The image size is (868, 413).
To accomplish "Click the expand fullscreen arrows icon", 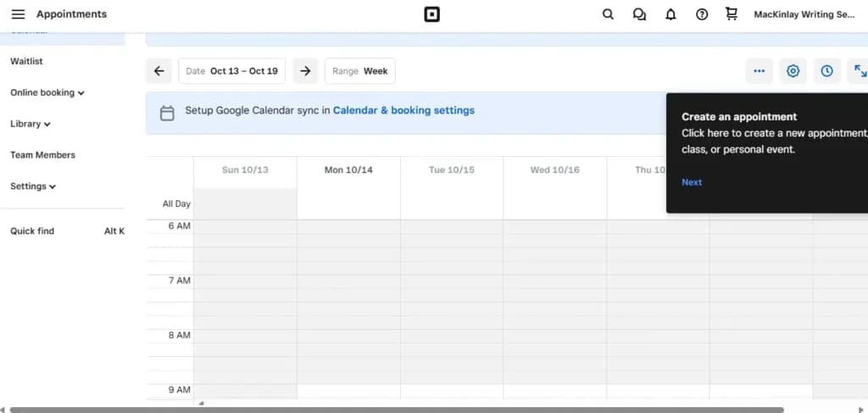I will tap(860, 71).
